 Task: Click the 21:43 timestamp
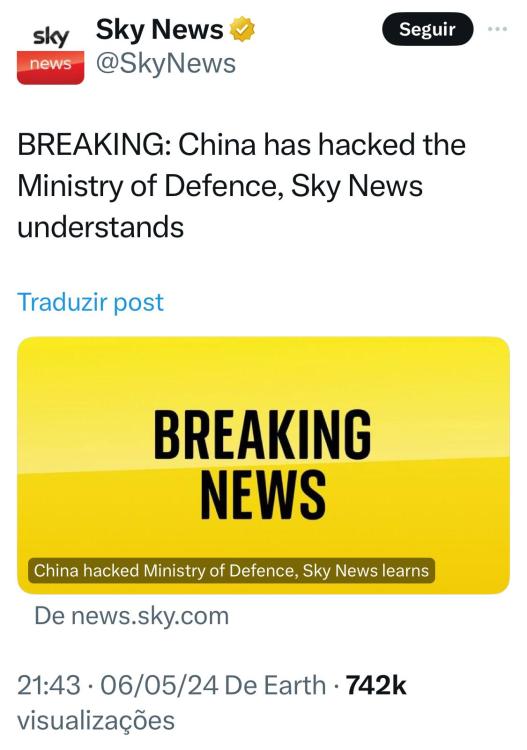49,685
